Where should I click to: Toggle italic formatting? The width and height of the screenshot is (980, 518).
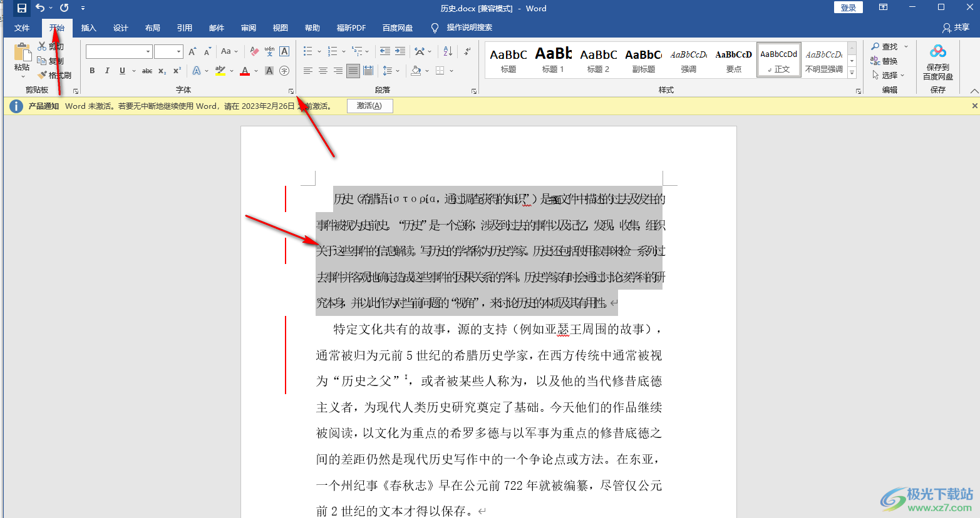(x=107, y=71)
